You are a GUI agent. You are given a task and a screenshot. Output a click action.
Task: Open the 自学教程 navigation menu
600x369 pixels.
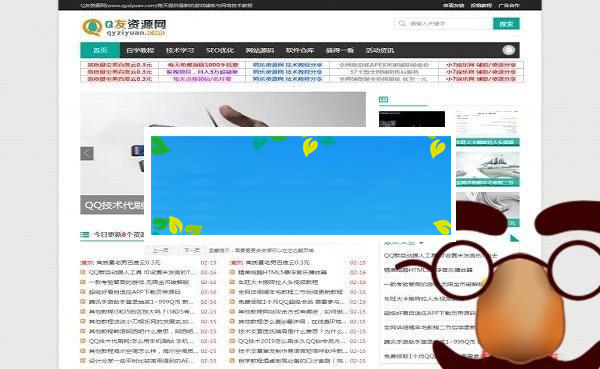pos(140,50)
